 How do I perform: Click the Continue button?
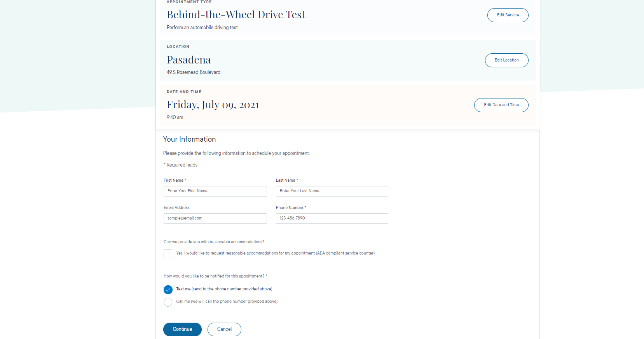tap(182, 329)
